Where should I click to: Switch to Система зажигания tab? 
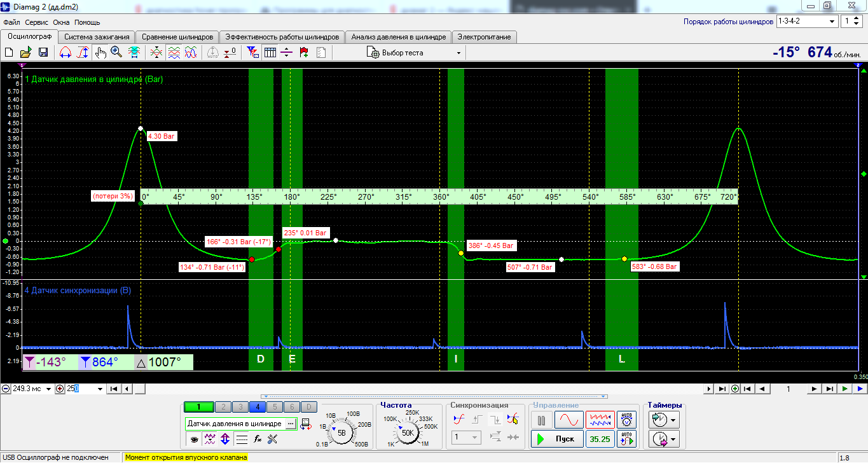tap(97, 37)
